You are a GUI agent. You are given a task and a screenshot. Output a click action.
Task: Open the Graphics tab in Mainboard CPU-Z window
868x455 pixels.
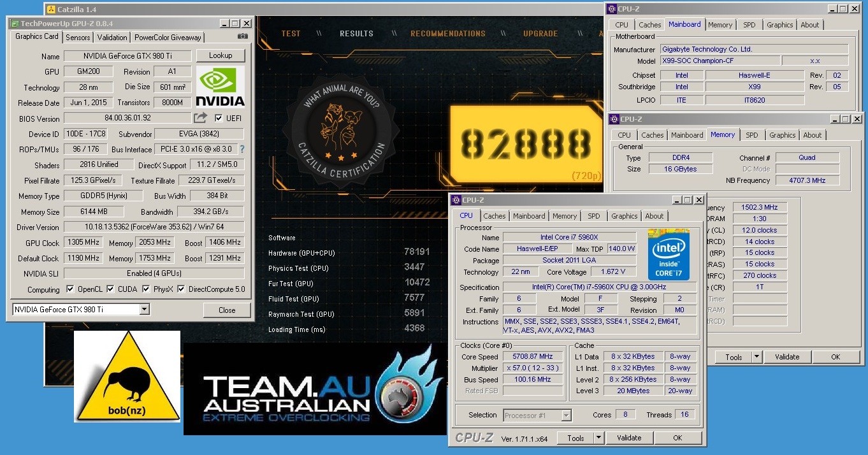780,25
